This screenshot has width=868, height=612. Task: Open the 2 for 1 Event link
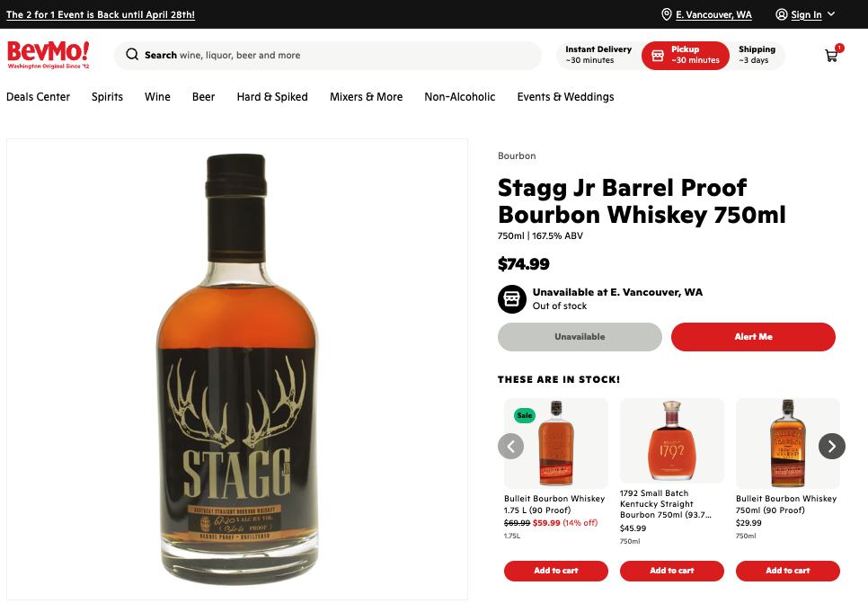click(x=101, y=15)
